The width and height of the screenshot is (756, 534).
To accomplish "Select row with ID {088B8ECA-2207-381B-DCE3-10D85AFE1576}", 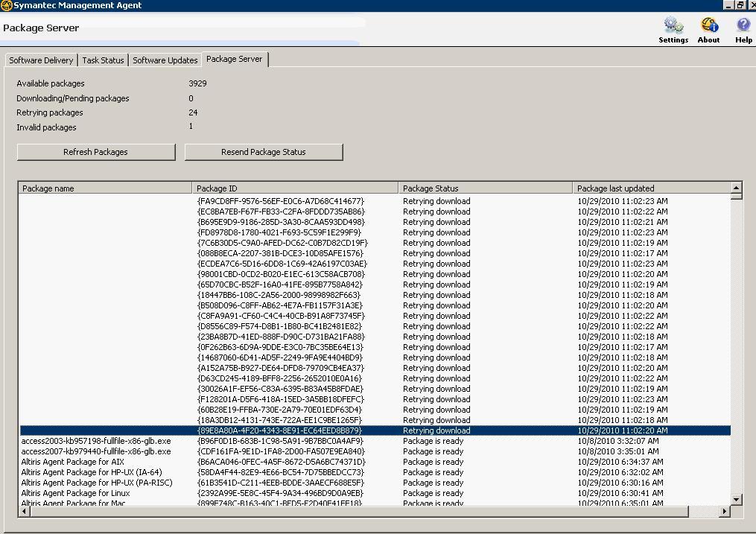I will point(375,253).
